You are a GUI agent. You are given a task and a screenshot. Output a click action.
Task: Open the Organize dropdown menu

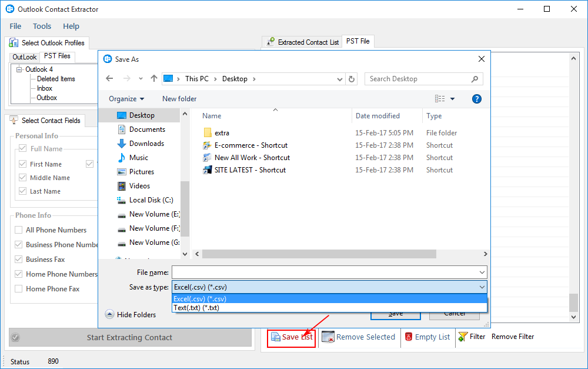(x=126, y=99)
